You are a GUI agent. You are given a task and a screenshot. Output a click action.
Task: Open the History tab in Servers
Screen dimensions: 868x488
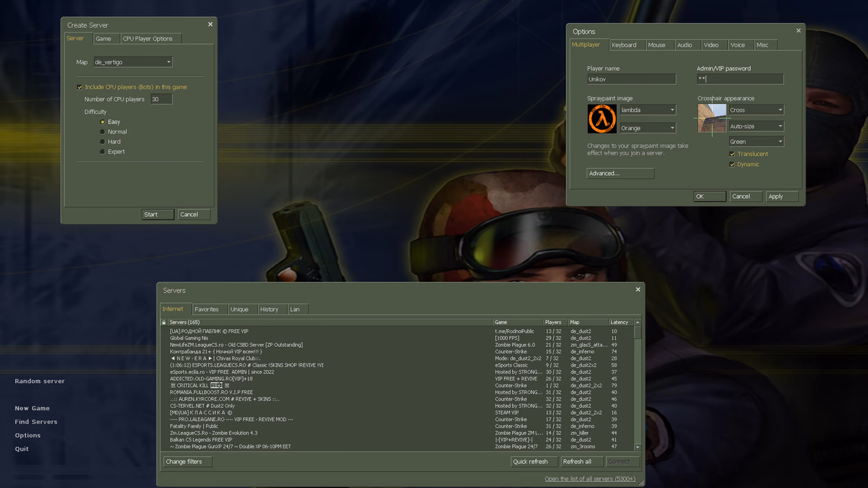tap(272, 309)
